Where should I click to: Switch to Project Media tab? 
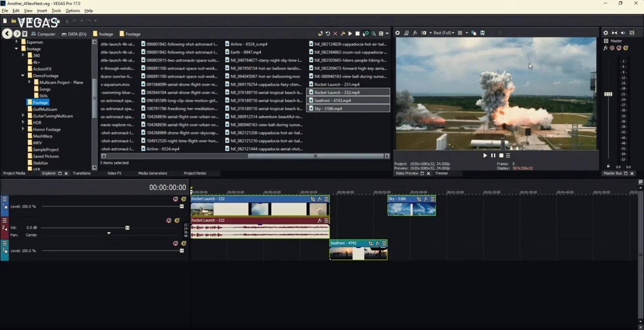pos(14,173)
